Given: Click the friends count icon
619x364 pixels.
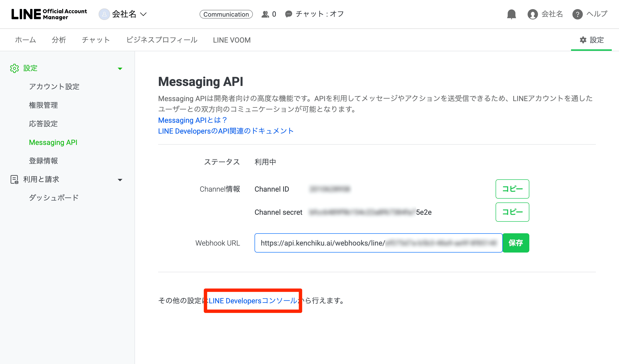Looking at the screenshot, I should [265, 14].
